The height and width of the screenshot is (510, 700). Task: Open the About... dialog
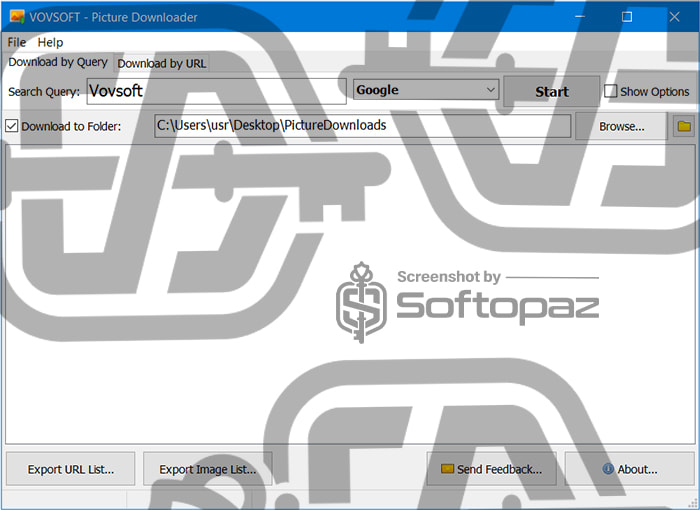(629, 469)
